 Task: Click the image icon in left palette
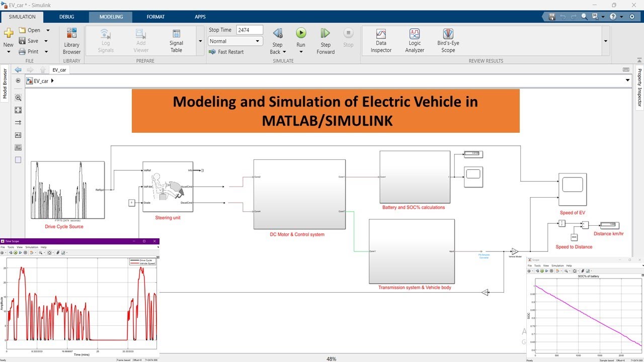pyautogui.click(x=18, y=148)
